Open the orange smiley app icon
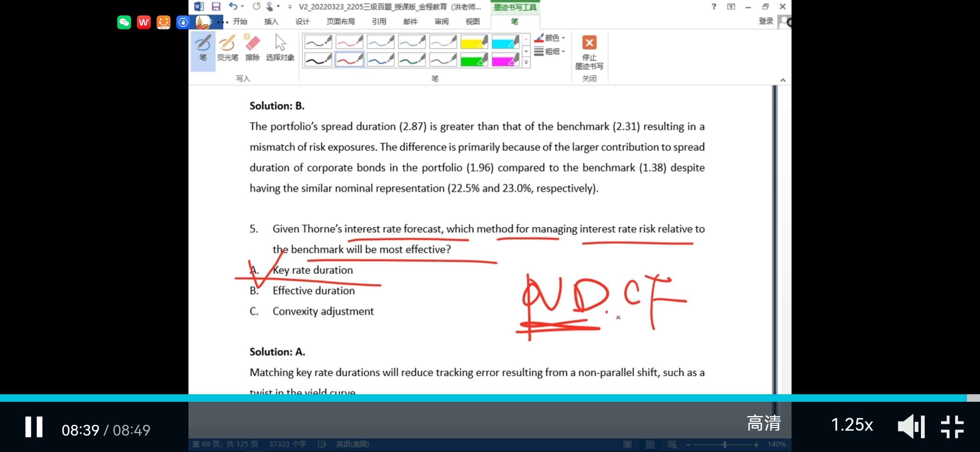 (163, 22)
